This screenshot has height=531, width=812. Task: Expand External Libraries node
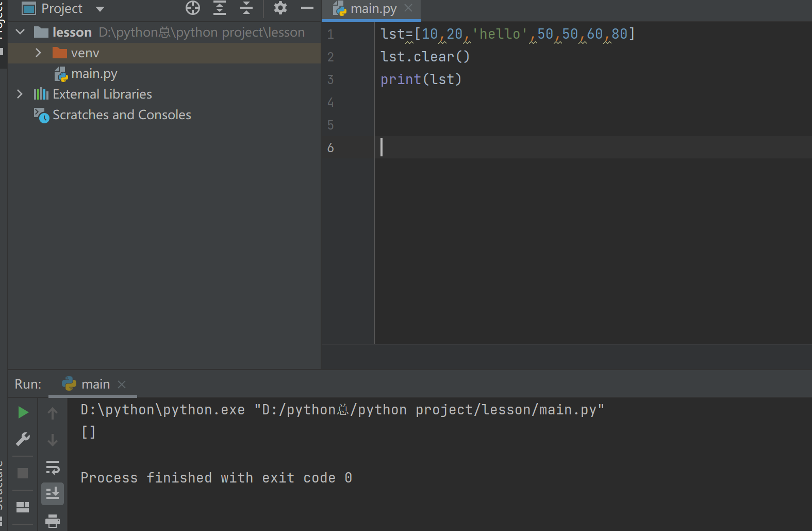tap(20, 94)
